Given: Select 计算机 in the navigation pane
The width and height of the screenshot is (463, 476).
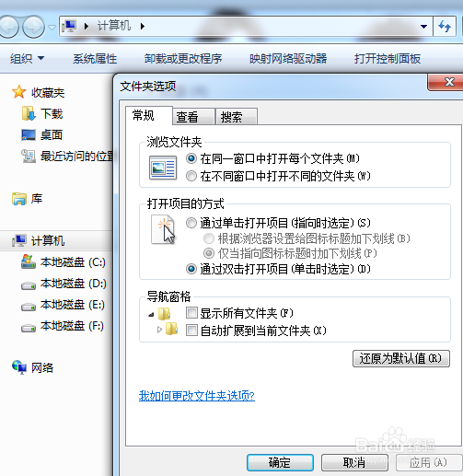Looking at the screenshot, I should coord(48,241).
